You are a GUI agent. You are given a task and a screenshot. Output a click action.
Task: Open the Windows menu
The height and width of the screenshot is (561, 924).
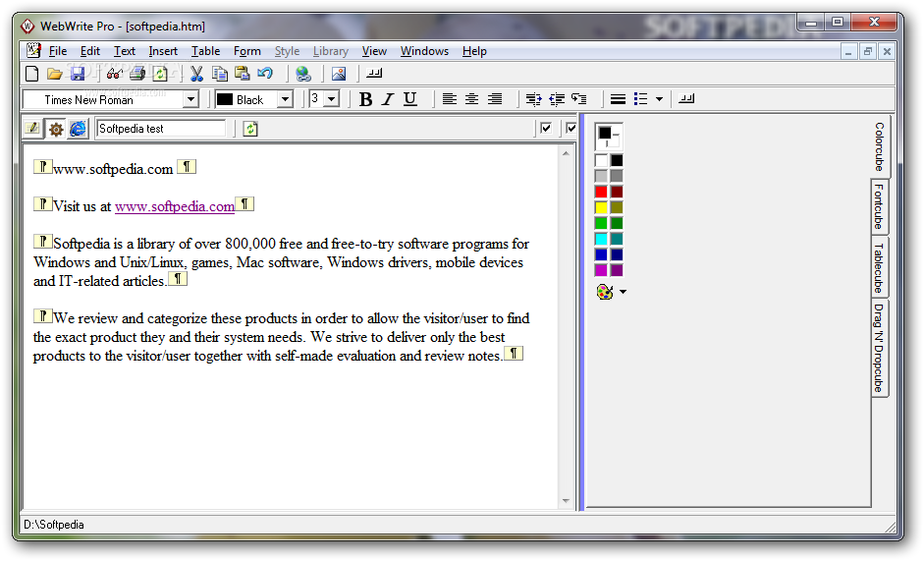click(x=424, y=51)
